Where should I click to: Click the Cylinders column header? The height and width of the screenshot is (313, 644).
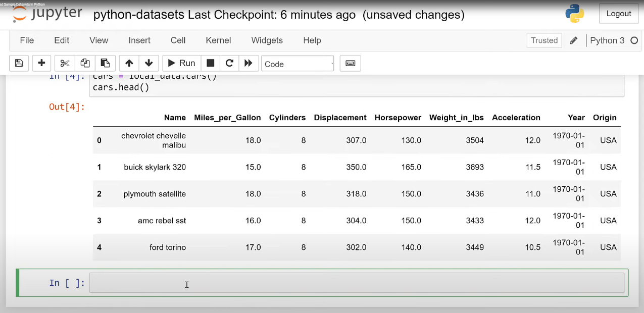[287, 118]
